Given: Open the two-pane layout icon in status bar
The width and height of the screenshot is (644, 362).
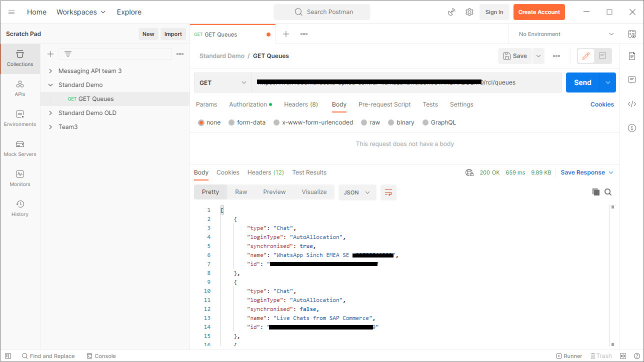Looking at the screenshot, I should click(x=623, y=356).
